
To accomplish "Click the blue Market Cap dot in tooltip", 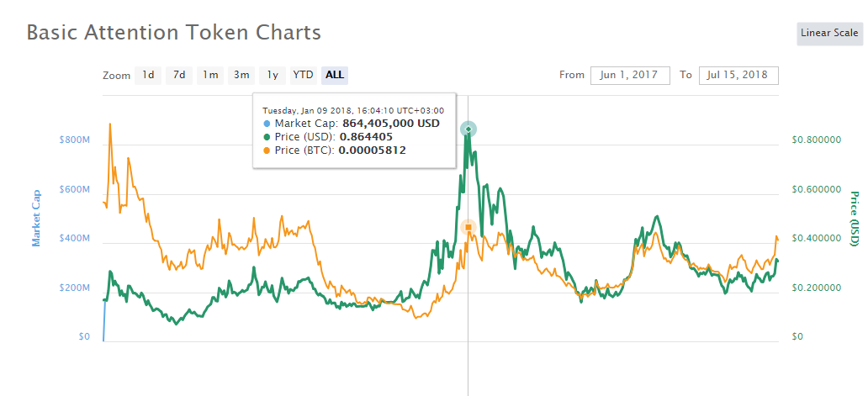I will coord(267,124).
